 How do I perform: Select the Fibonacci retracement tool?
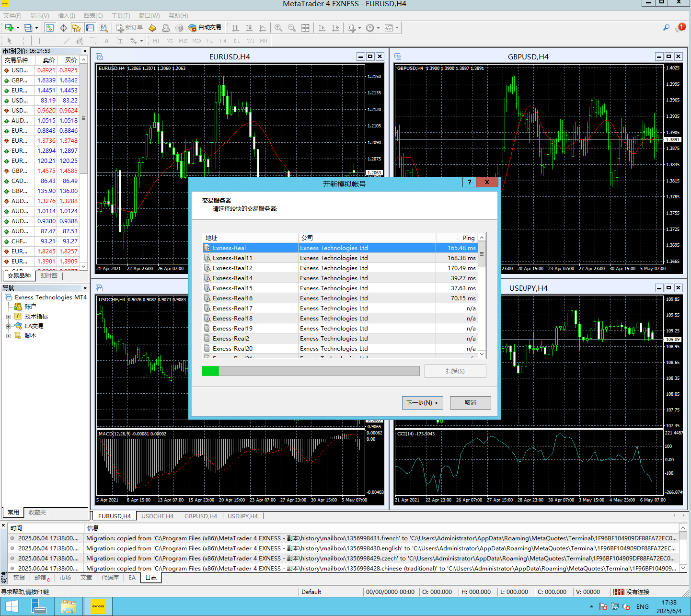point(93,41)
